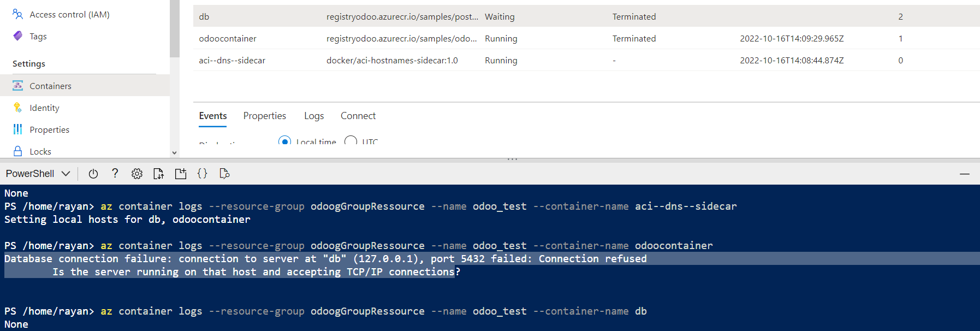The height and width of the screenshot is (331, 980).
Task: Click the 'Setting local hosts for db' output
Action: (x=127, y=219)
